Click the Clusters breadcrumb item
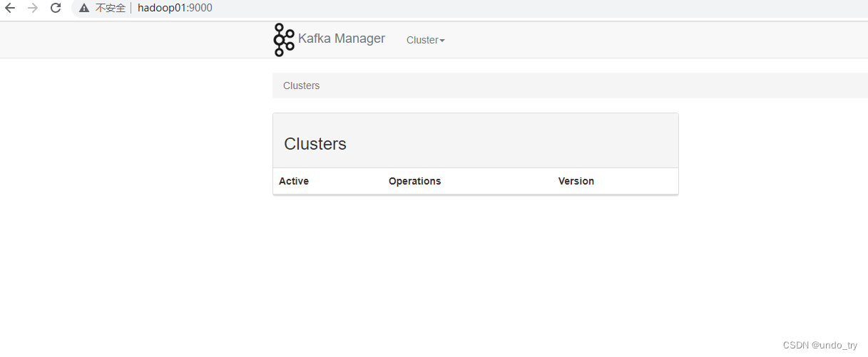868x357 pixels. pyautogui.click(x=302, y=86)
